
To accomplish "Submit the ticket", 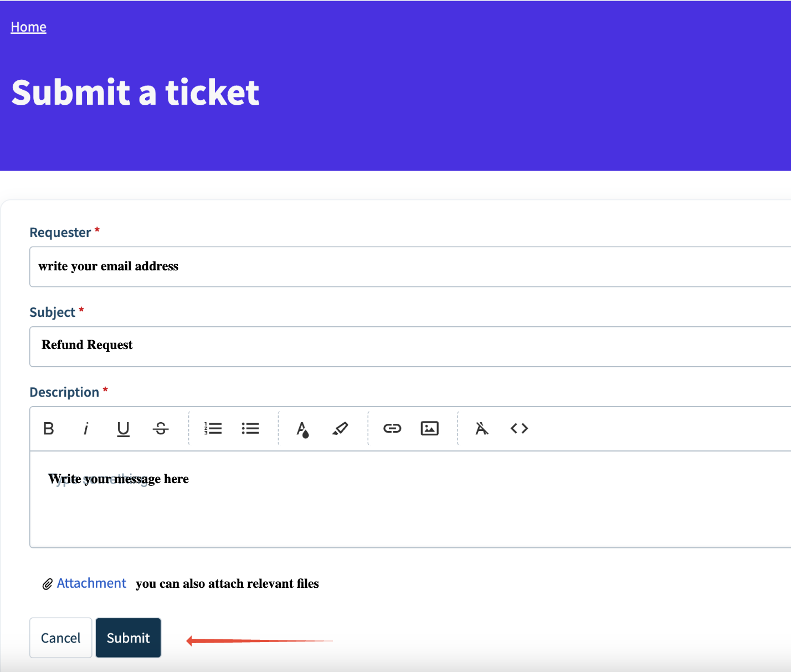I will 128,638.
